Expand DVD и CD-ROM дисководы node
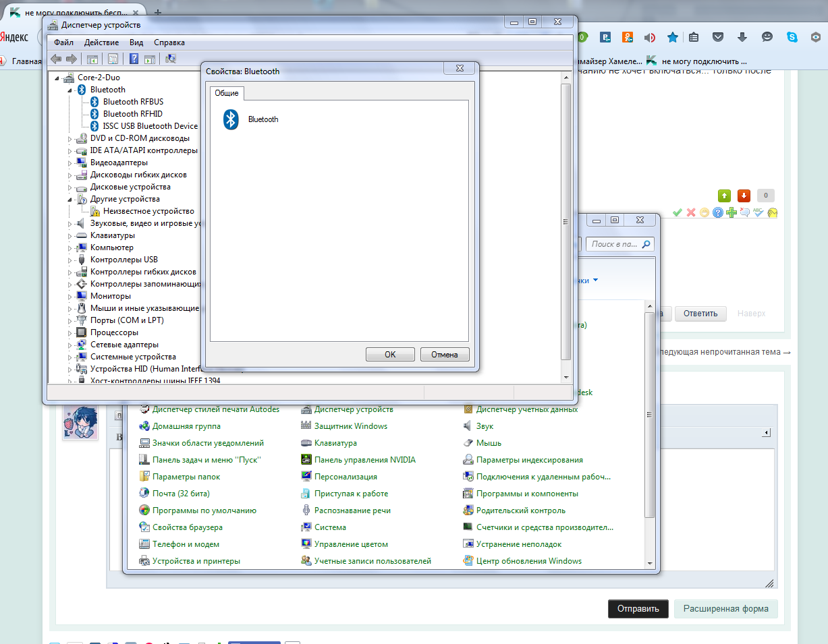The image size is (828, 644). coord(70,138)
